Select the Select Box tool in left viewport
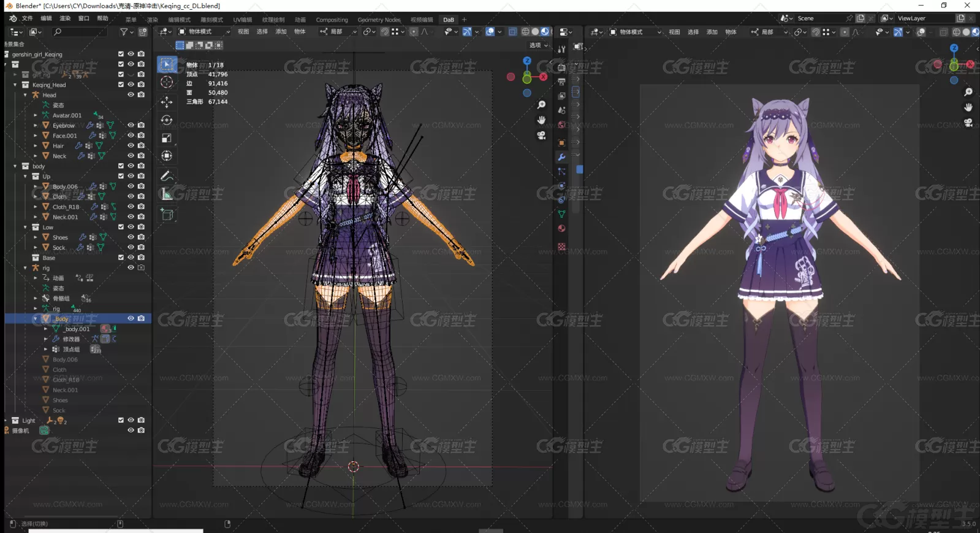 point(167,64)
